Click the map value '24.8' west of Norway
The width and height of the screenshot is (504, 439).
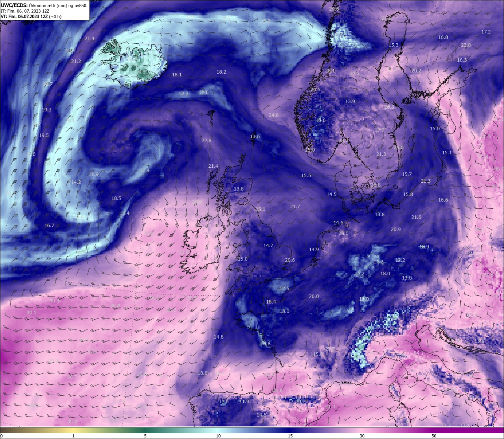(274, 115)
